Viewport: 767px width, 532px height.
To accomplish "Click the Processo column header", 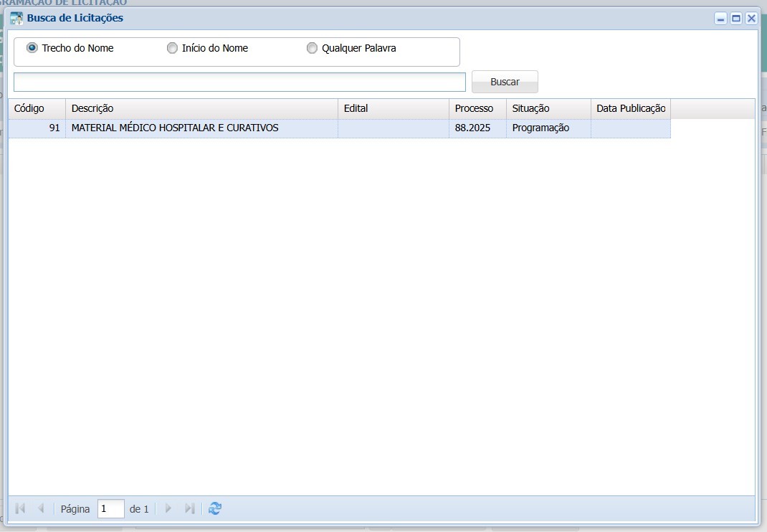I will coord(477,108).
